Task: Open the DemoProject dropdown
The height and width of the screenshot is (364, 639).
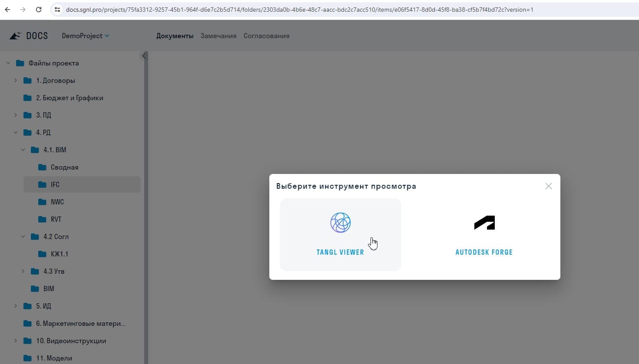Action: click(x=85, y=36)
